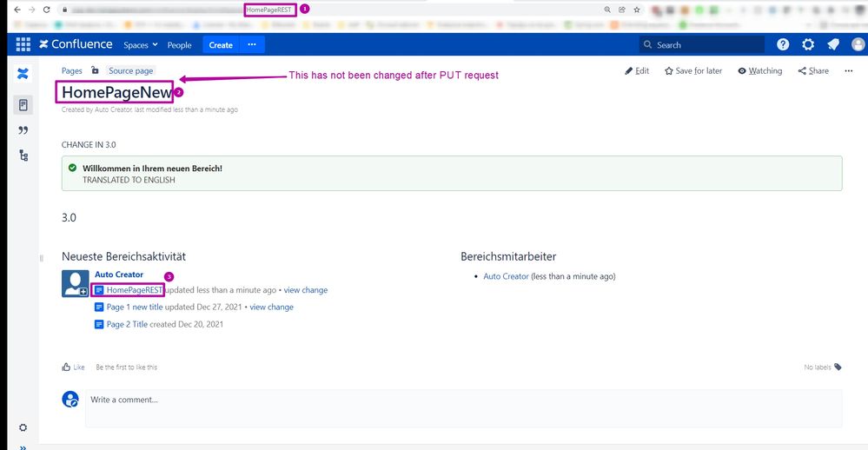Screen dimensions: 868x450
Task: Click the space logo in sidebar
Action: 23,73
